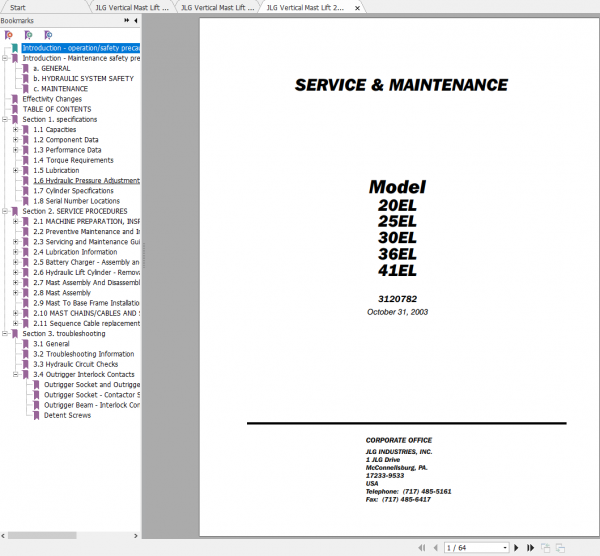This screenshot has height=556, width=600.
Task: Click the third blue bookmark toolbar icon
Action: tap(48, 35)
